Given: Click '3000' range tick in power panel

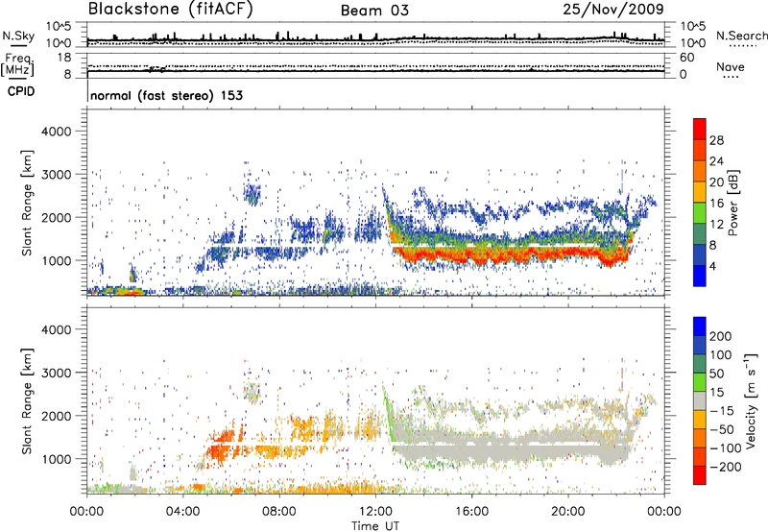Looking at the screenshot, I should coord(56,175).
